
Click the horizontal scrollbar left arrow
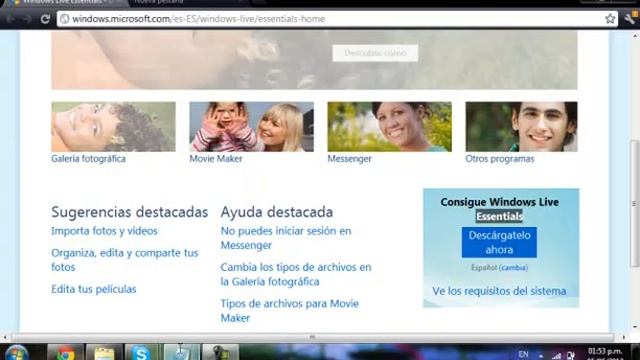pyautogui.click(x=4, y=337)
